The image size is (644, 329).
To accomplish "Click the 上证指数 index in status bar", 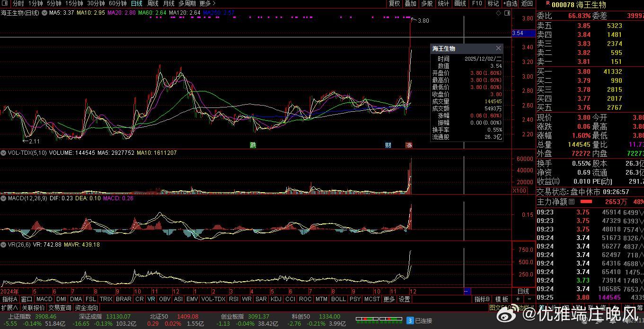I will (19, 316).
